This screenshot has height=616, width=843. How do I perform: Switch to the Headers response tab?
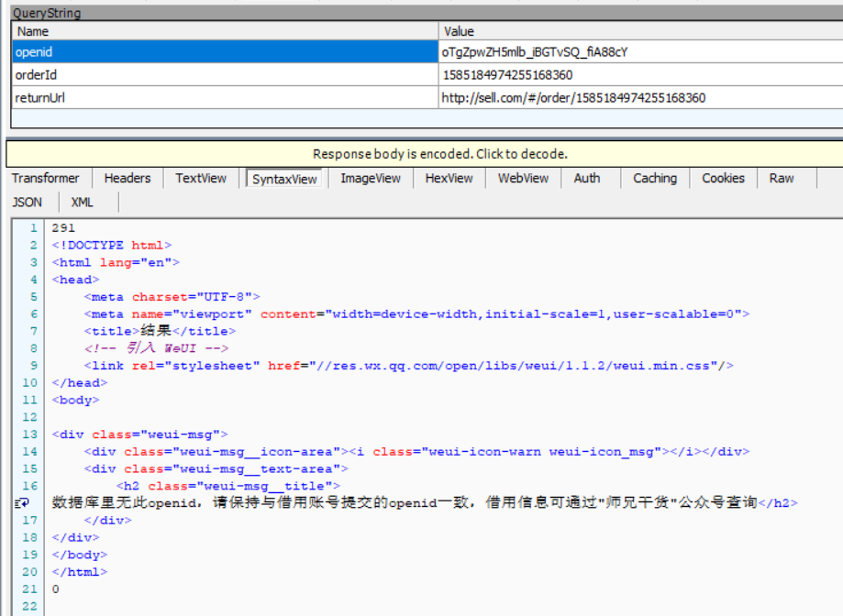128,179
